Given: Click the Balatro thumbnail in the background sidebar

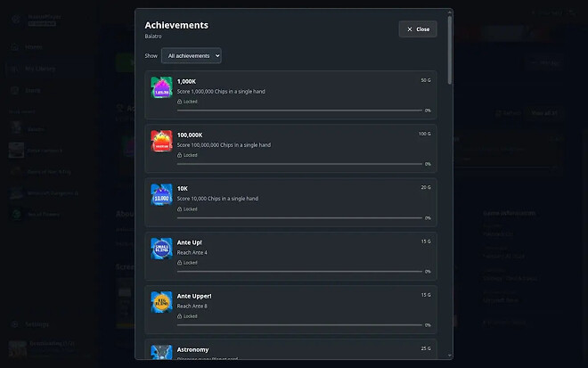Looking at the screenshot, I should (16, 128).
